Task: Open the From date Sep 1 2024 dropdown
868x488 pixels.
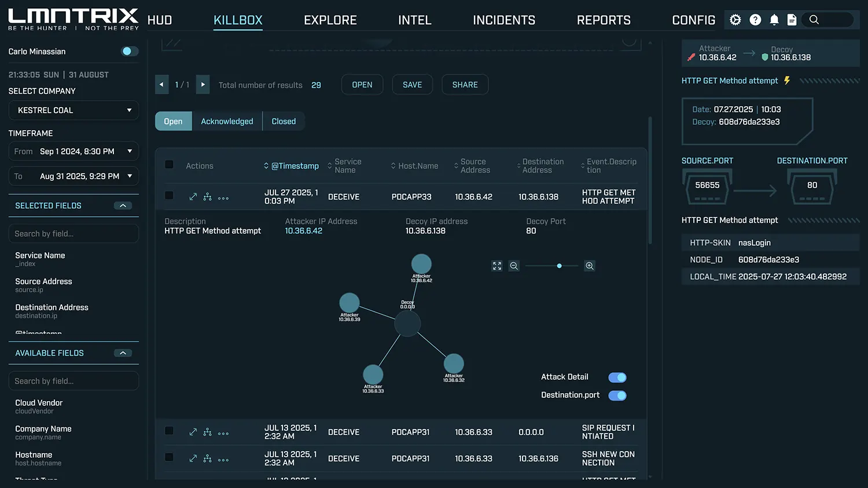Action: click(73, 151)
